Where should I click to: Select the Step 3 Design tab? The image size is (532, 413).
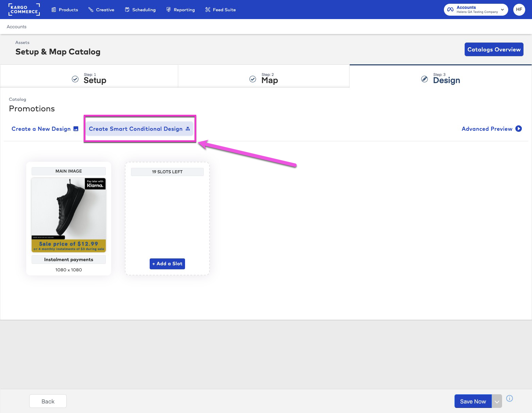pos(440,78)
